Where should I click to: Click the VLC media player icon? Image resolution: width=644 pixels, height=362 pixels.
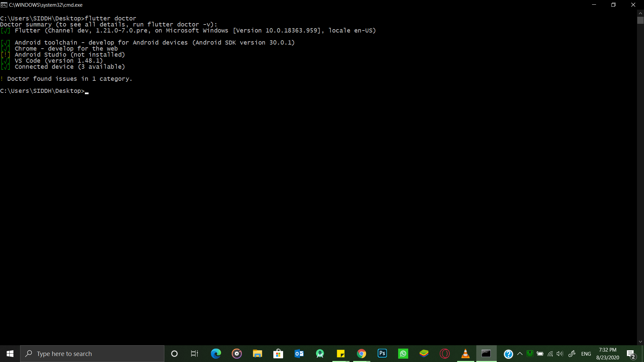(465, 354)
